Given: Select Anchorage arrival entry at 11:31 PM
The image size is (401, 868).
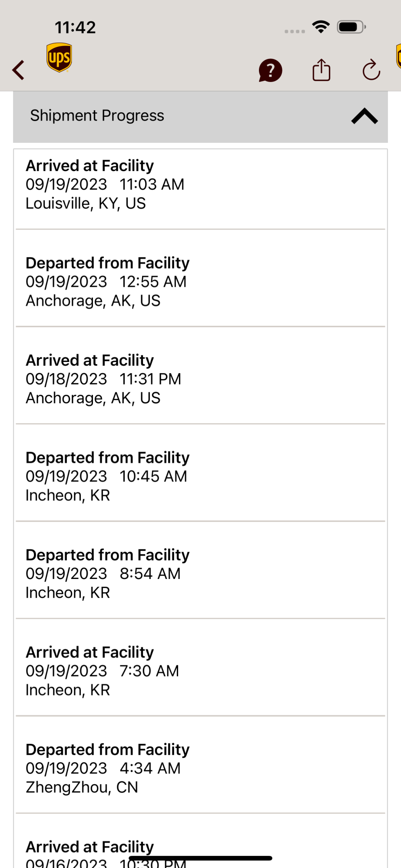Looking at the screenshot, I should coord(200,379).
